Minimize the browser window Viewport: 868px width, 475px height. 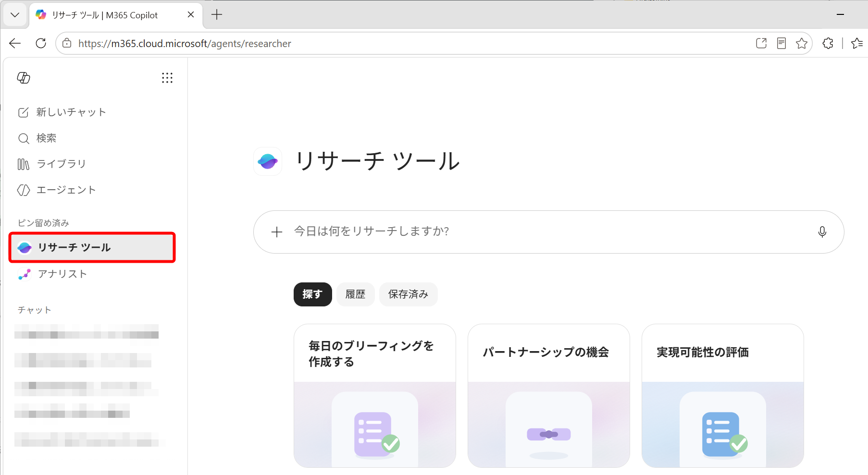pos(840,15)
